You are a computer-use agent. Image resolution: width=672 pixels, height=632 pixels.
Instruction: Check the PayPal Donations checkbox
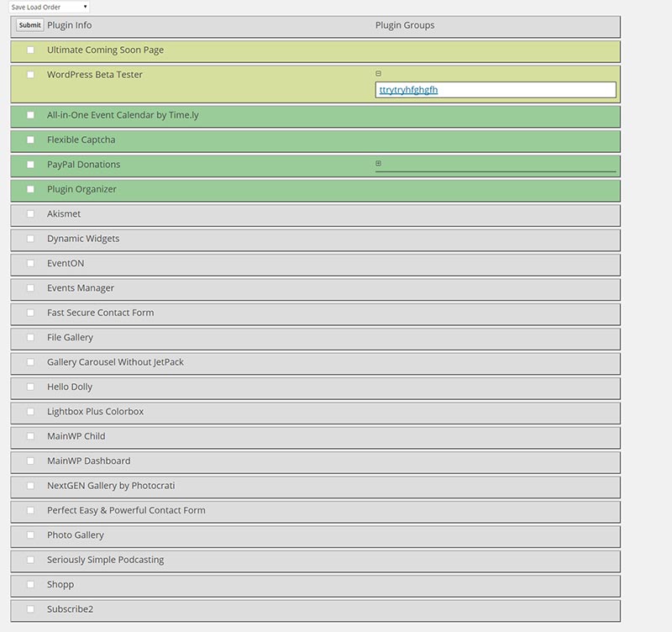(31, 165)
